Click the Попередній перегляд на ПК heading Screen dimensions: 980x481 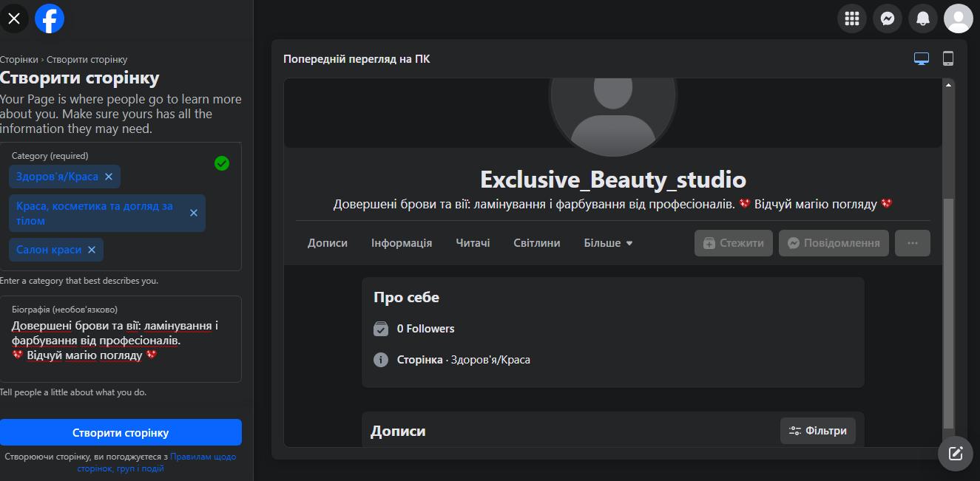click(356, 59)
